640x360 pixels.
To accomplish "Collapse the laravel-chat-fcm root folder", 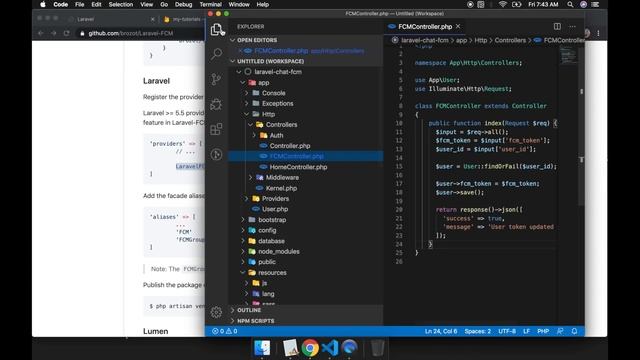I will (239, 72).
